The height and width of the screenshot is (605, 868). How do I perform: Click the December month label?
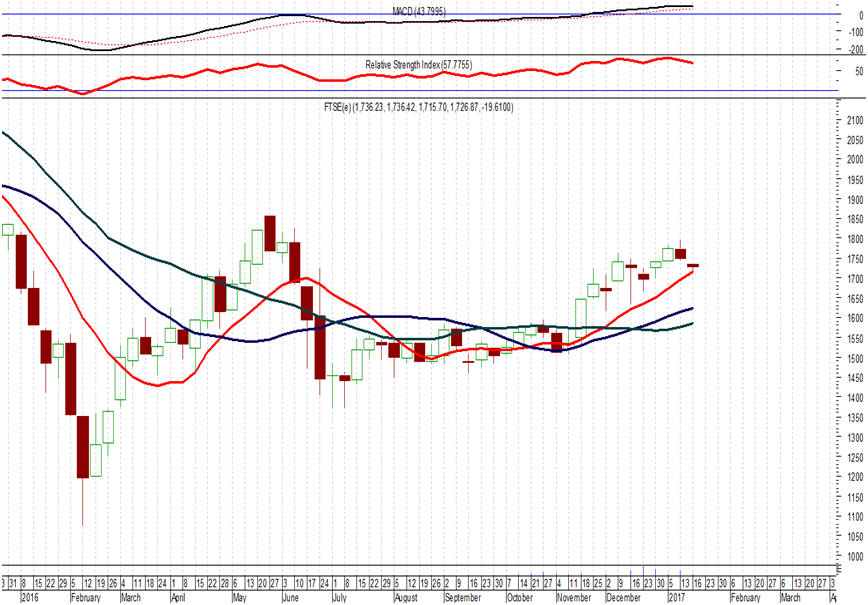(624, 598)
